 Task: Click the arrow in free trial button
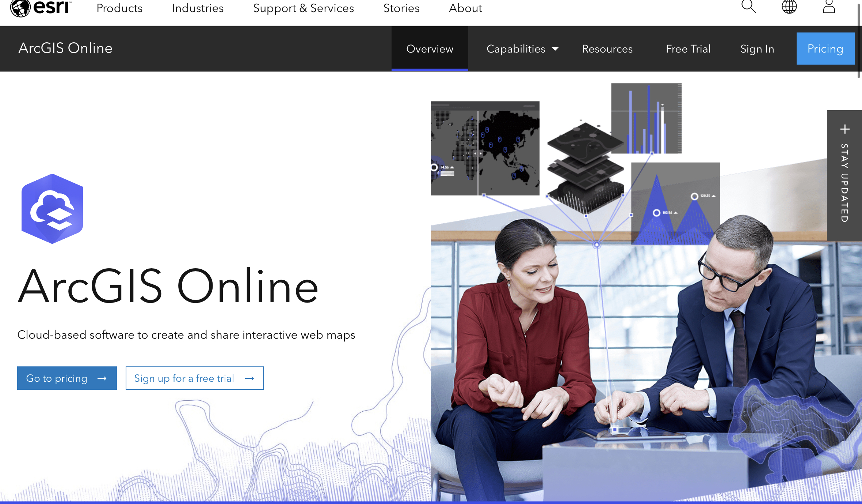[249, 378]
